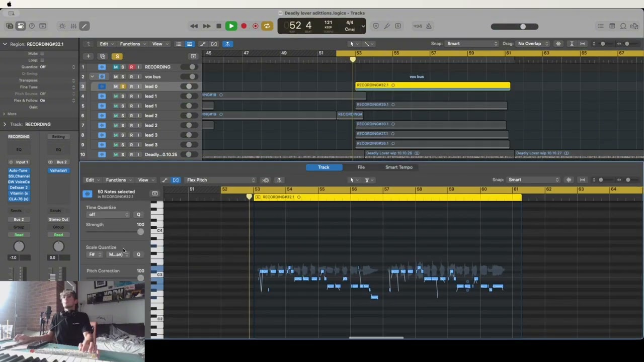Open the Tuner icon
The width and height of the screenshot is (644, 362).
pyautogui.click(x=387, y=26)
